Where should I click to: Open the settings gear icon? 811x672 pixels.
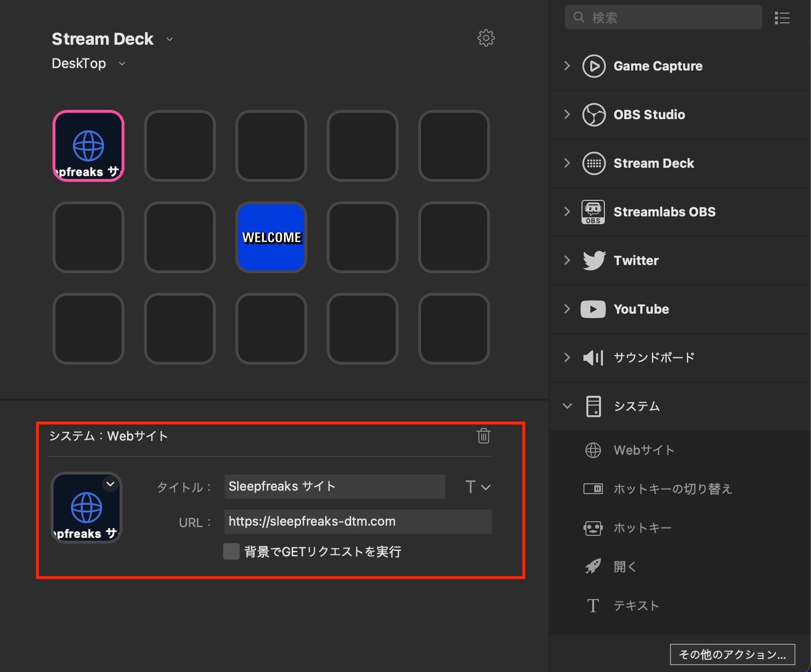[486, 38]
